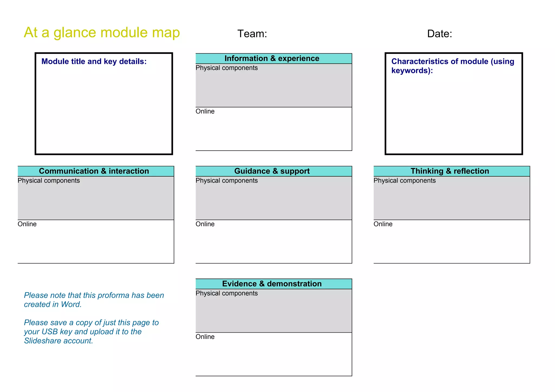Click the Online cell under Guidance & support

[274, 243]
